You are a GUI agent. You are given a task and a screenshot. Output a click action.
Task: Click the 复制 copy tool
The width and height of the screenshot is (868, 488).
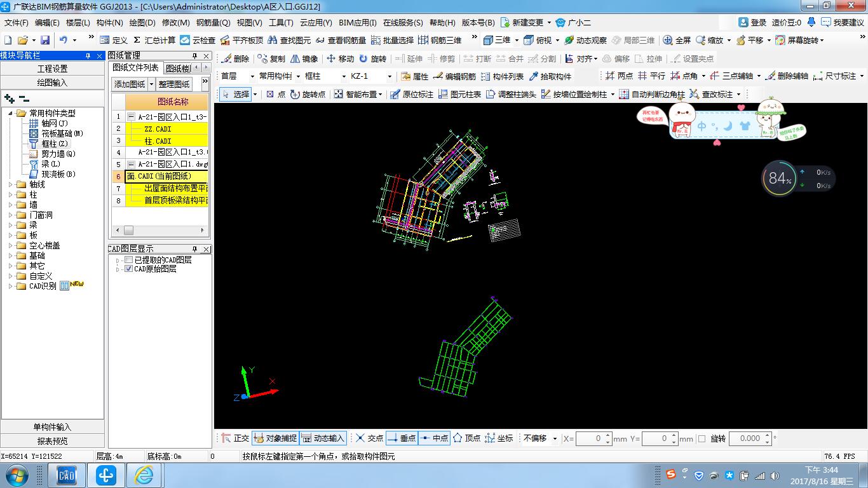(x=271, y=58)
